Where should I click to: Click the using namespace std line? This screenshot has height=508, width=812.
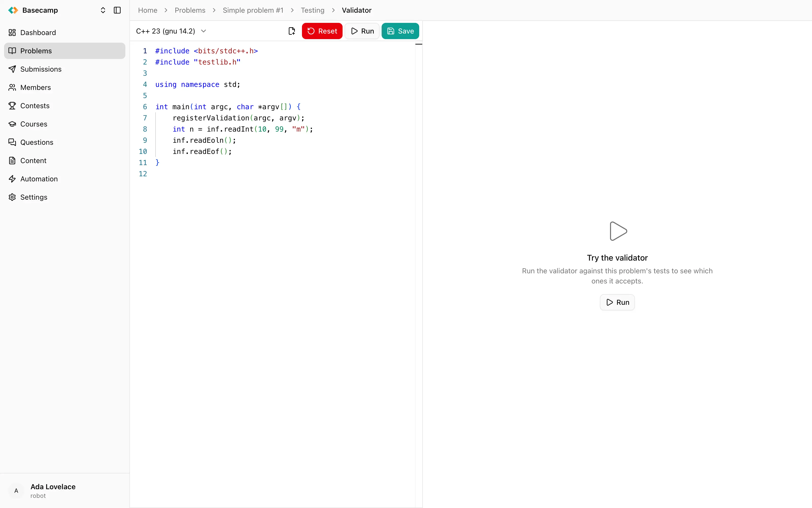pos(198,84)
